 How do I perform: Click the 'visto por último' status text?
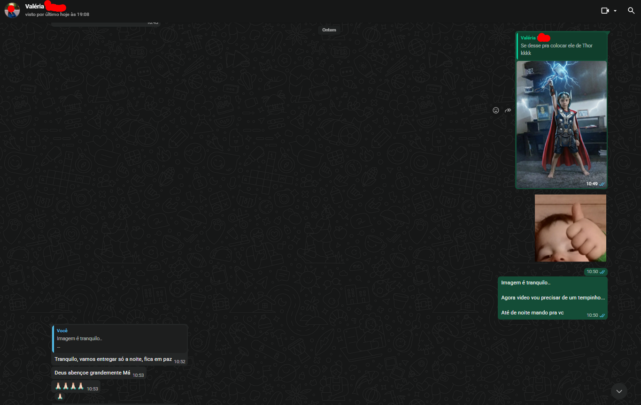(x=57, y=15)
